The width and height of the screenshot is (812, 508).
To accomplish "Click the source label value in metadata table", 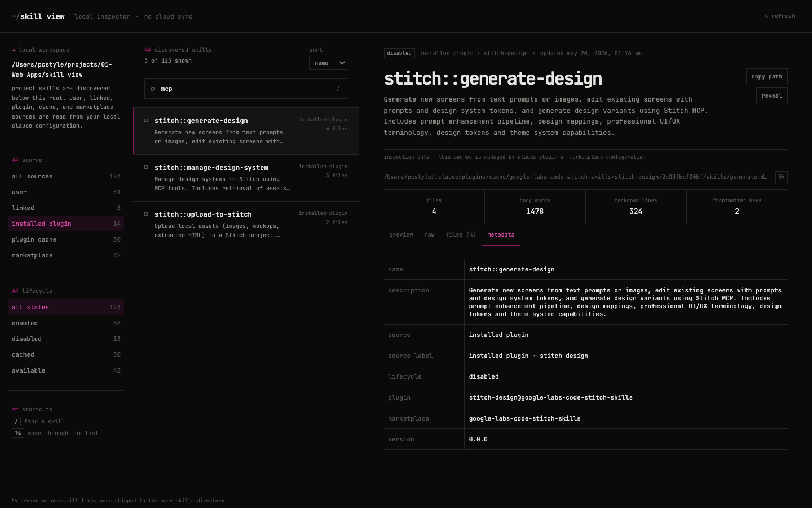I will 528,356.
